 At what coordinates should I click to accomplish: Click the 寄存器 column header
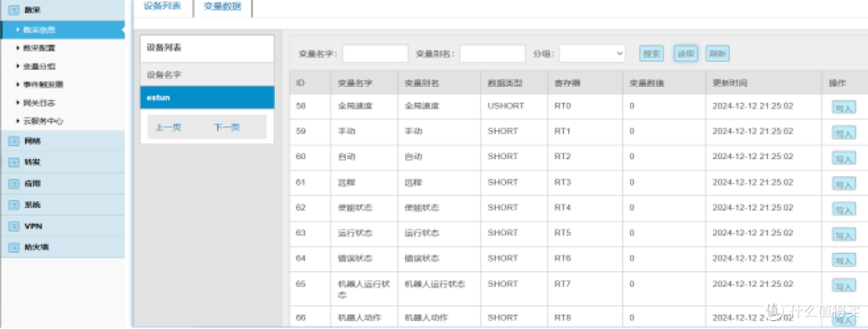click(585, 83)
